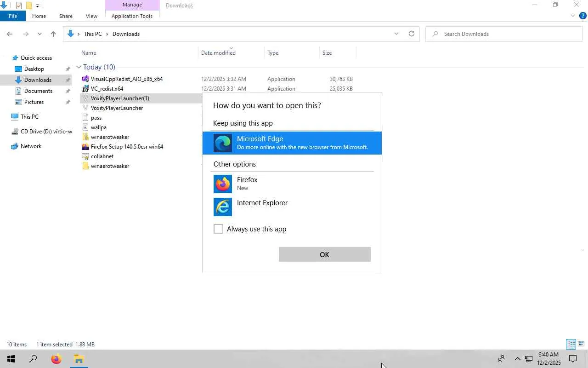Enable the Always use this app checkbox
Screen dimensions: 588x368
click(x=218, y=229)
